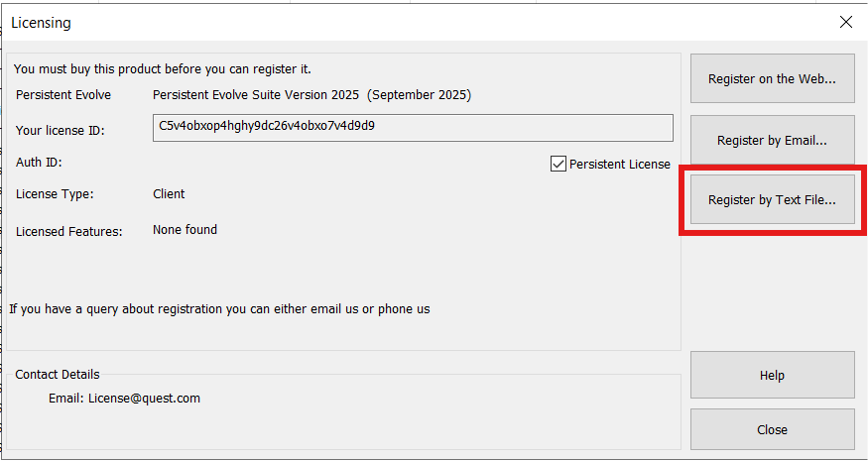Image resolution: width=868 pixels, height=461 pixels.
Task: Open the Help for licensing
Action: point(772,375)
